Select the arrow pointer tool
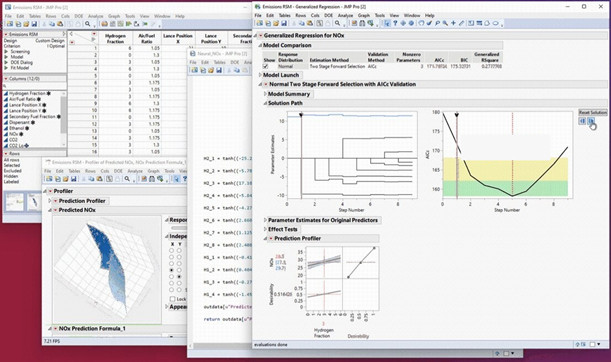 click(x=387, y=23)
